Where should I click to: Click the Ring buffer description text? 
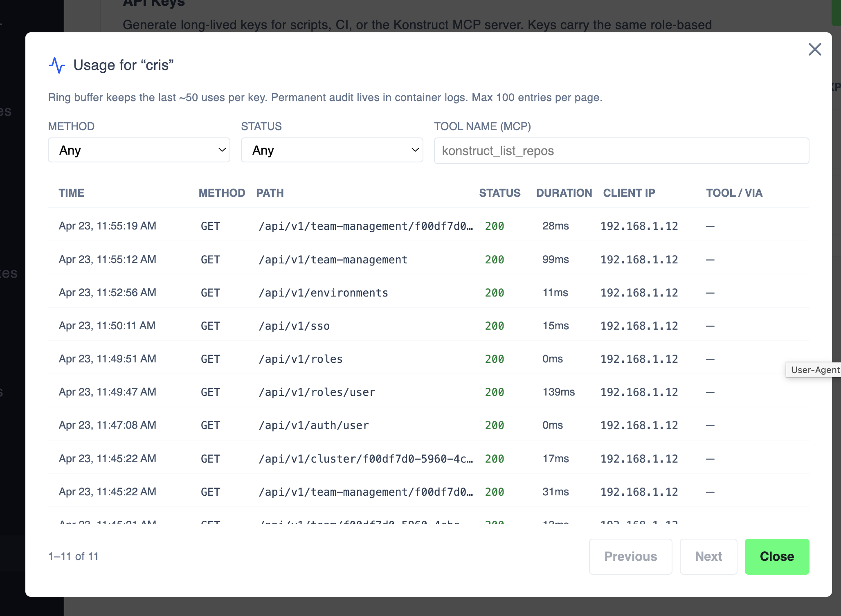pos(325,97)
